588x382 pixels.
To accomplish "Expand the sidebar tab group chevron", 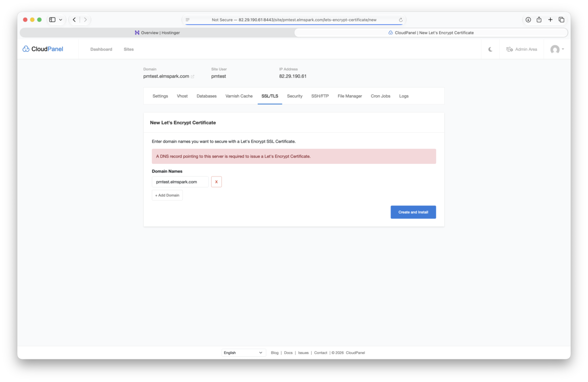I will tap(61, 20).
